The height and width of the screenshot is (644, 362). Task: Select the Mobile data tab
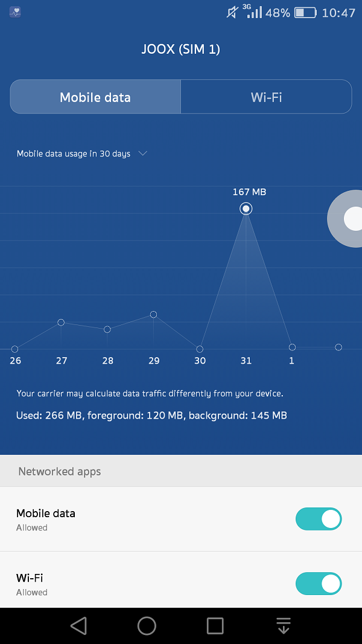coord(95,97)
